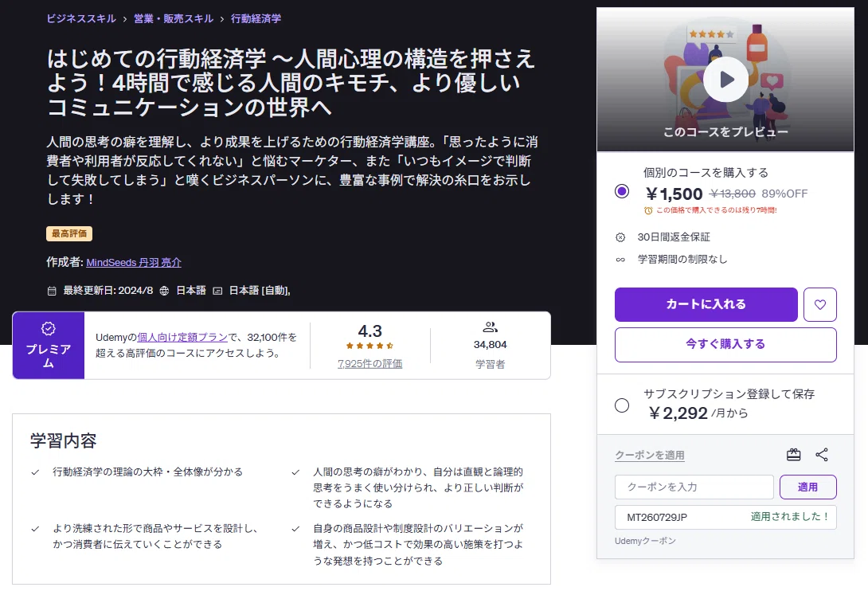Click 30日間返金保証 text

(674, 237)
